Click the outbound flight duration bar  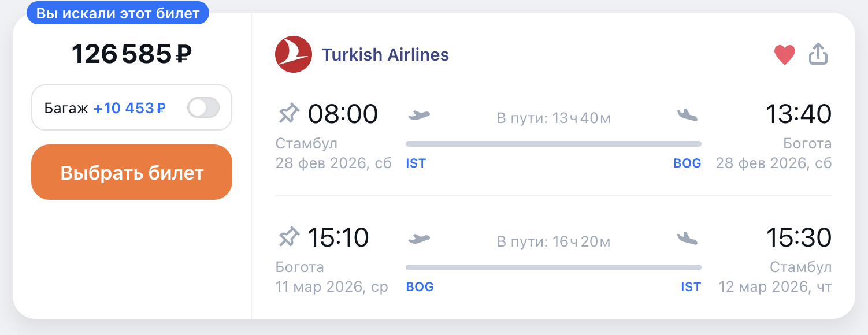click(x=553, y=144)
